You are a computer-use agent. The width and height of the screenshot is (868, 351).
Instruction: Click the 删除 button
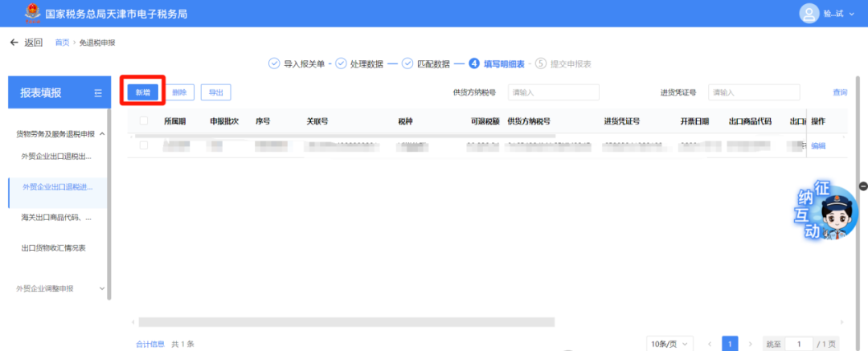click(x=179, y=92)
